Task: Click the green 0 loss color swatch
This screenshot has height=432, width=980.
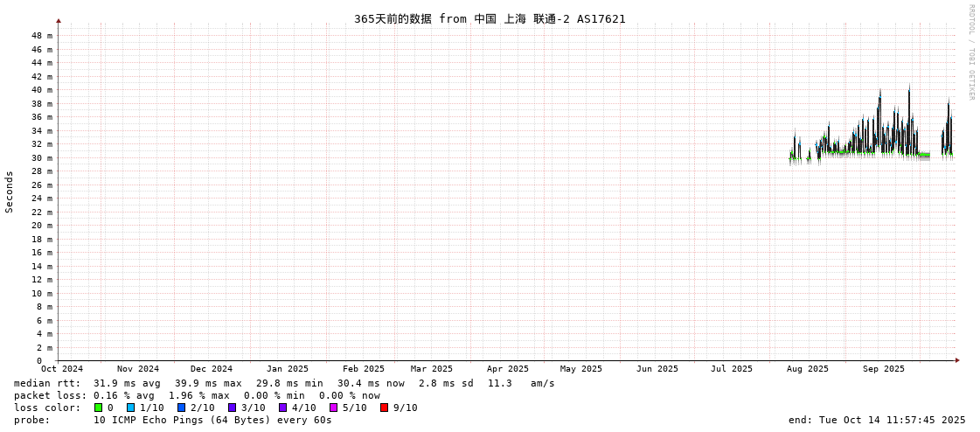Action: coord(98,408)
